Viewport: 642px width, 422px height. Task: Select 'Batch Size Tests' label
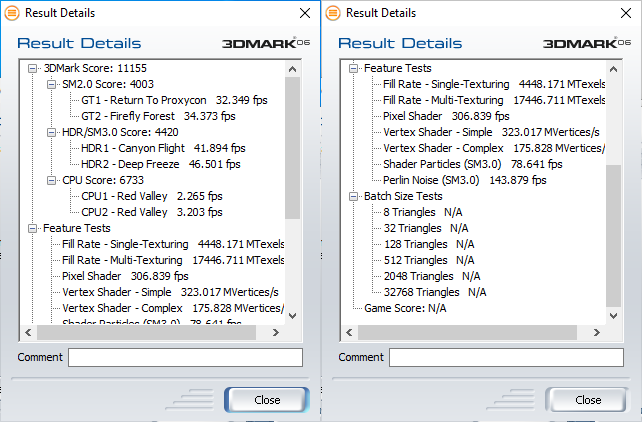pos(403,196)
